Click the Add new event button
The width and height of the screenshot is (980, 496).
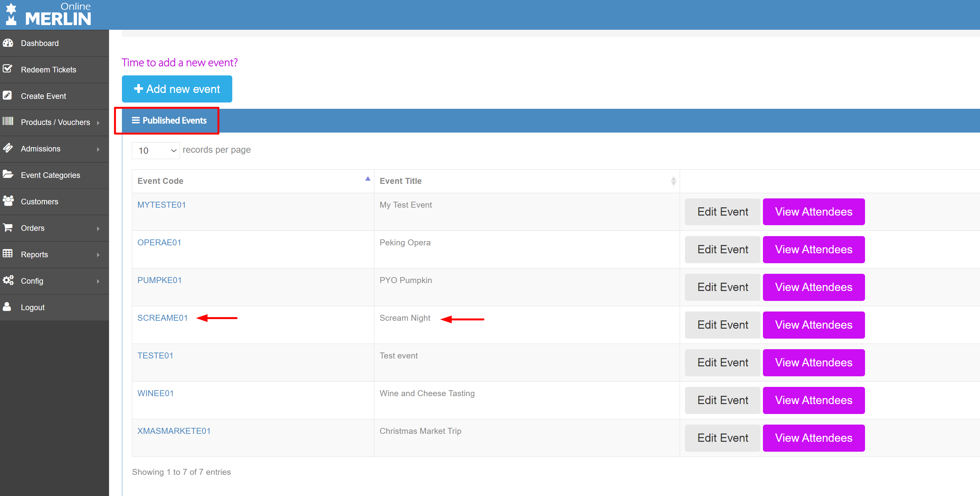tap(177, 89)
